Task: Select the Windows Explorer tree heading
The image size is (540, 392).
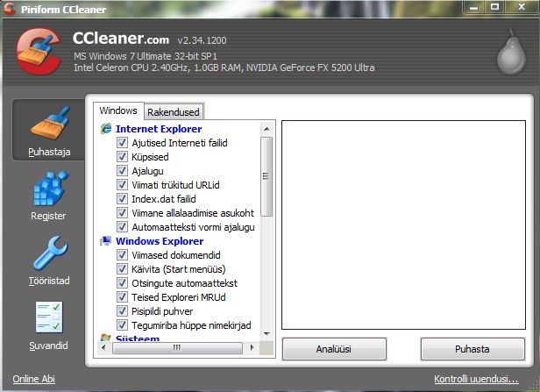Action: 159,241
